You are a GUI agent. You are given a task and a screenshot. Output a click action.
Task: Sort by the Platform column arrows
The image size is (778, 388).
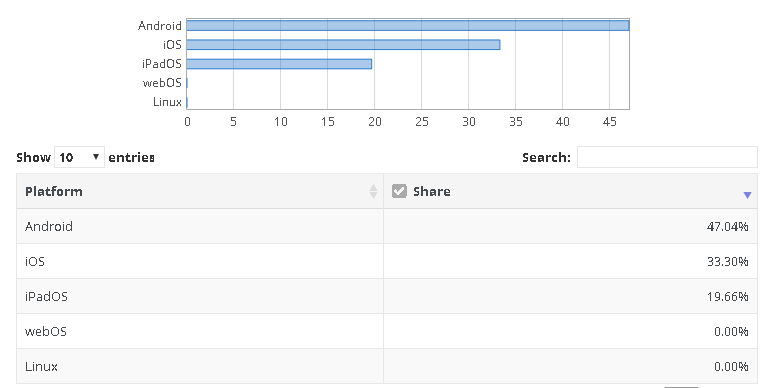coord(374,192)
